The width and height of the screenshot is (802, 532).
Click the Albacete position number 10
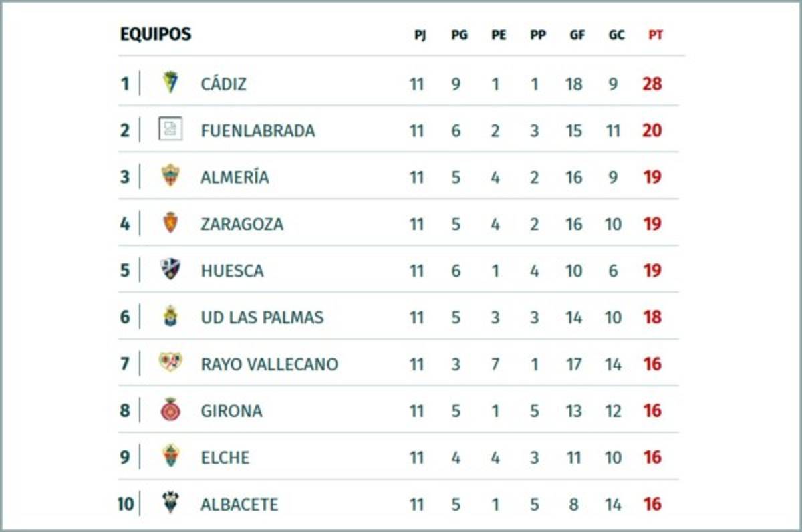coord(126,505)
